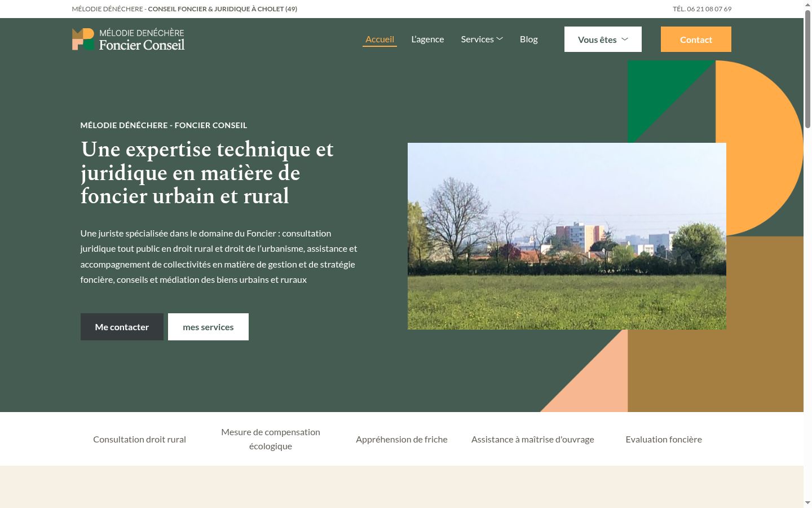Viewport: 812px width, 508px height.
Task: Click the page vertical scrollbar thumb
Action: pos(807,69)
